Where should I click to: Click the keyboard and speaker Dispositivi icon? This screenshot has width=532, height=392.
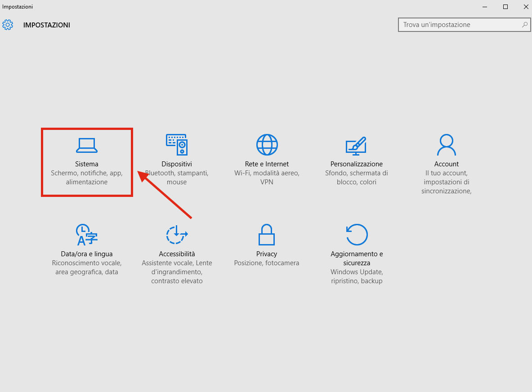(x=177, y=144)
